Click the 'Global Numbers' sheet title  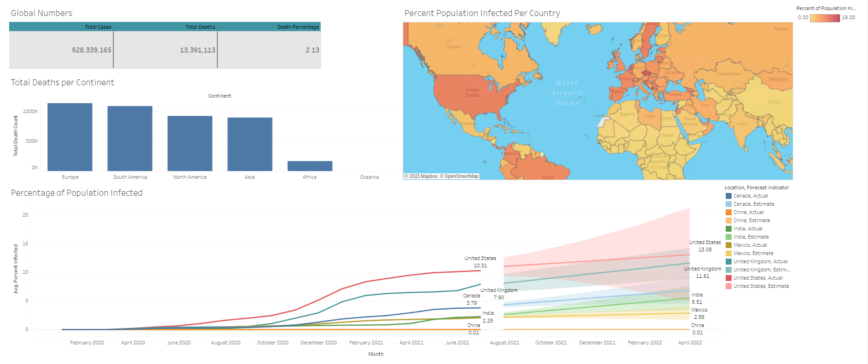click(42, 13)
